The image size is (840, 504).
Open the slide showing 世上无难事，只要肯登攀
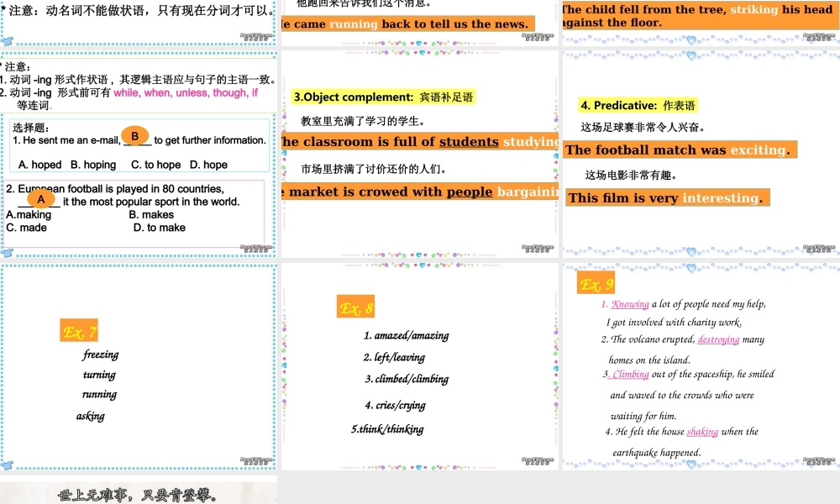pyautogui.click(x=139, y=493)
